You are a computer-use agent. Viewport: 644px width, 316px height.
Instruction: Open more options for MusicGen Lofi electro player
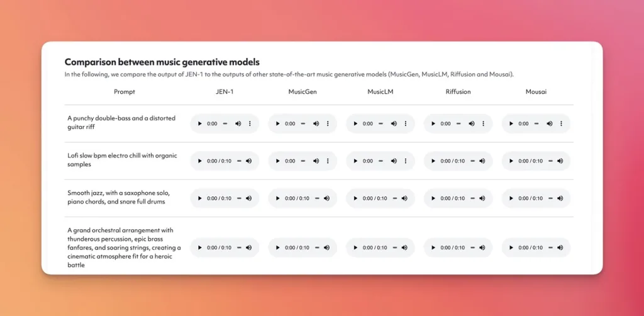pyautogui.click(x=328, y=161)
